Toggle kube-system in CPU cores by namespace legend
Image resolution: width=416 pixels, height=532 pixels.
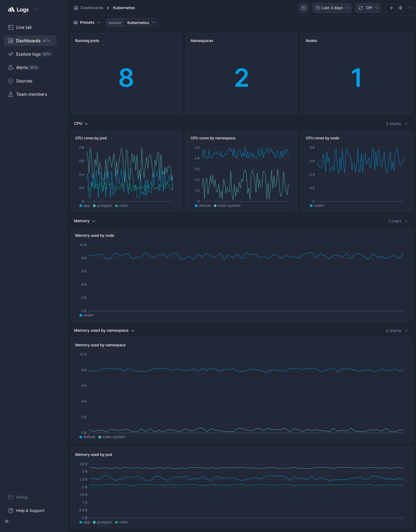pos(227,206)
